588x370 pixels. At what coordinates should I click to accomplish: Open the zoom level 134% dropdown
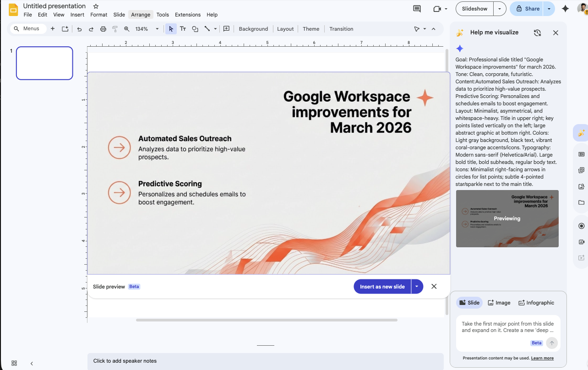157,29
